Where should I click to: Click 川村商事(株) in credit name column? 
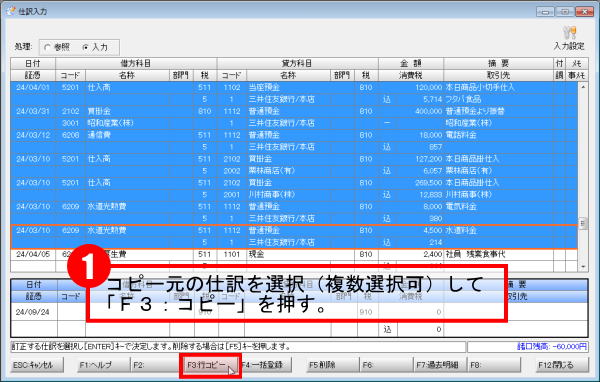[272, 194]
